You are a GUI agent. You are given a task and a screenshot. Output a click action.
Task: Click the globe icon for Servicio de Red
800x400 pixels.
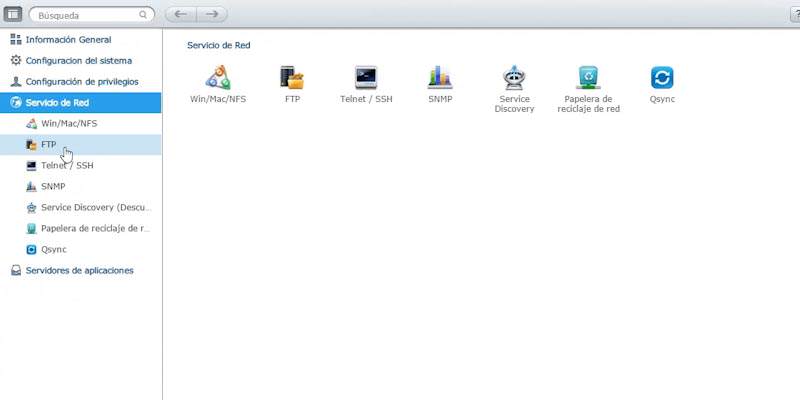[x=16, y=103]
